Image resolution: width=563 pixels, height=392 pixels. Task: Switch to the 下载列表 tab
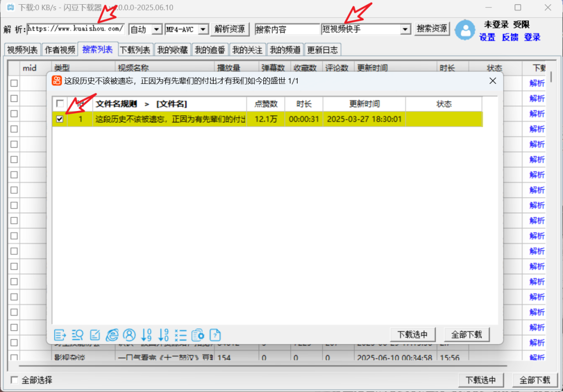point(135,50)
